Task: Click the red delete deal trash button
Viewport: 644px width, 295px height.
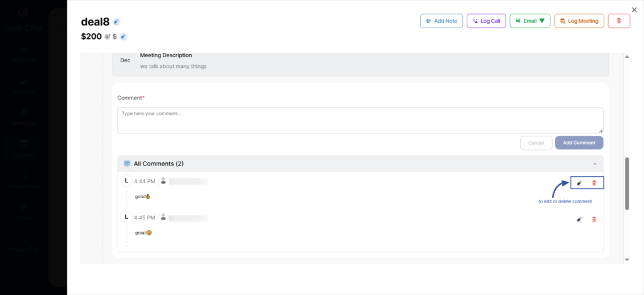Action: [x=619, y=21]
